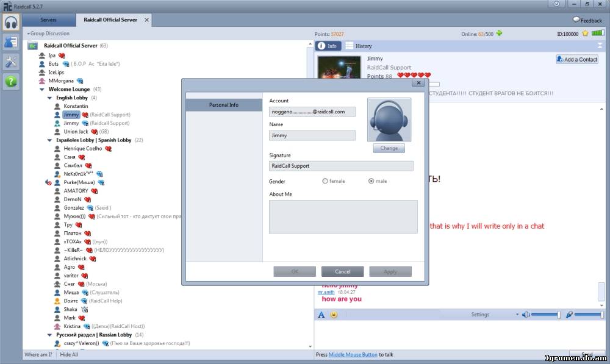Open the Group Discussion dropdown
610x364 pixels.
pyautogui.click(x=48, y=34)
